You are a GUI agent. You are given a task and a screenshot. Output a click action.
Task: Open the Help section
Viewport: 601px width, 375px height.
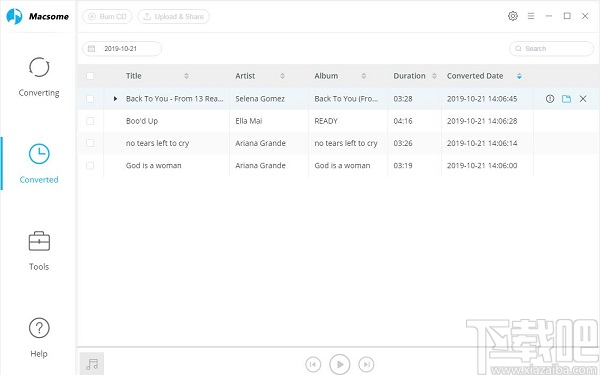point(39,338)
